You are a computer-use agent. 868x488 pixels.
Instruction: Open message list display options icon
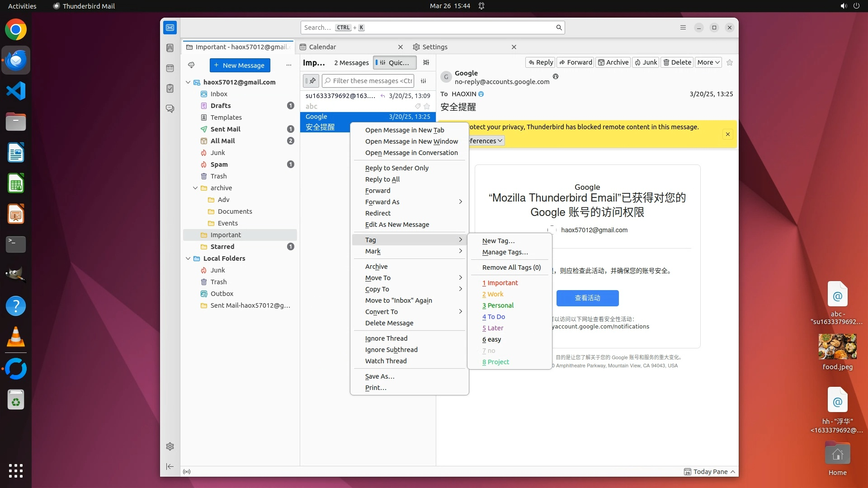pyautogui.click(x=426, y=63)
